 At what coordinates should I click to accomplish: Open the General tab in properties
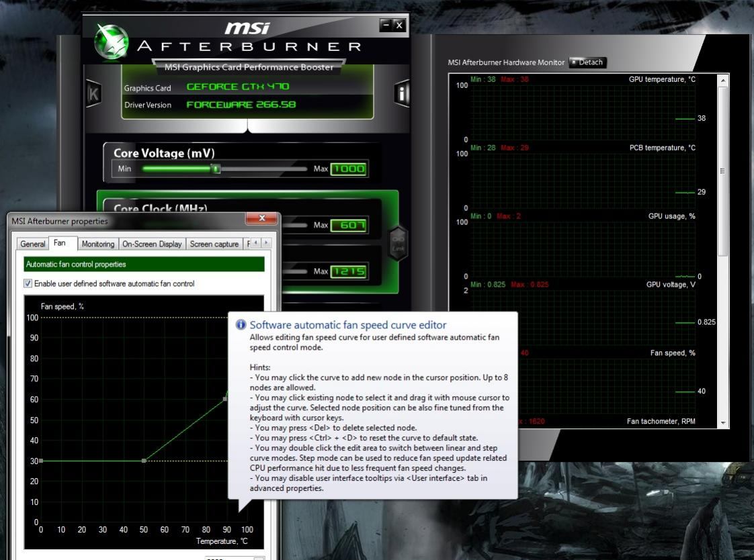[x=33, y=244]
